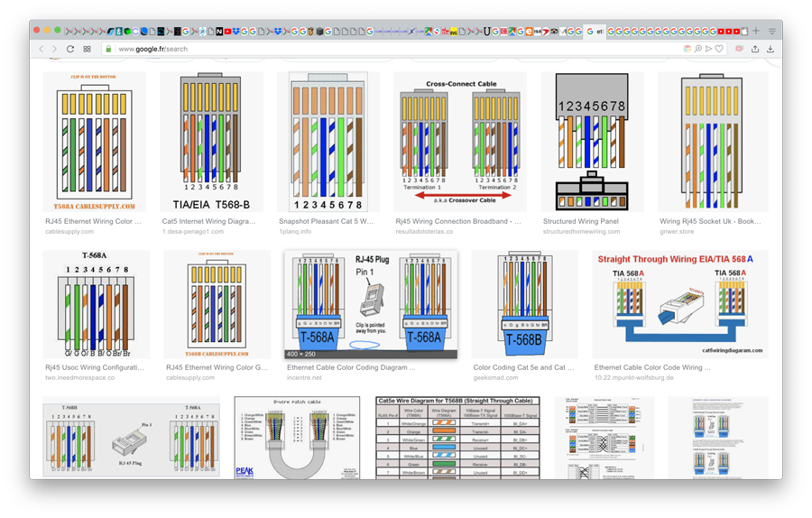Click the incentre.net source text
Viewport: 812px width, 518px height.
[x=304, y=377]
